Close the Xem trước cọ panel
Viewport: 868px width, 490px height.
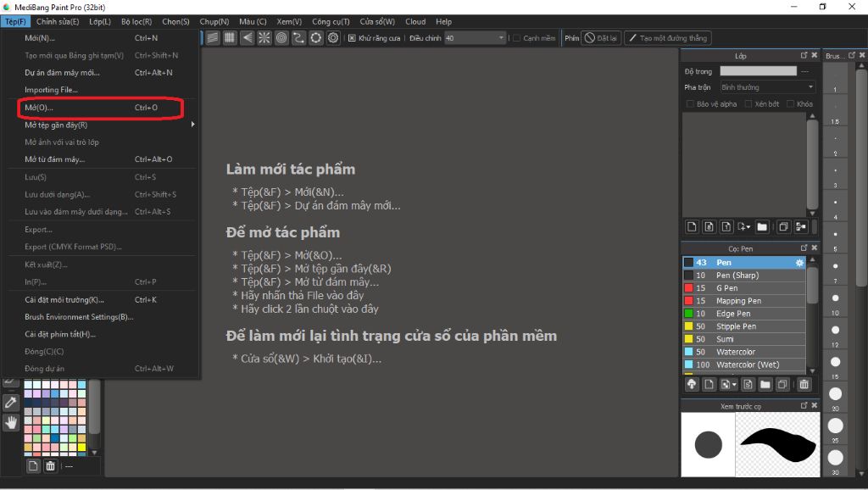click(x=815, y=405)
